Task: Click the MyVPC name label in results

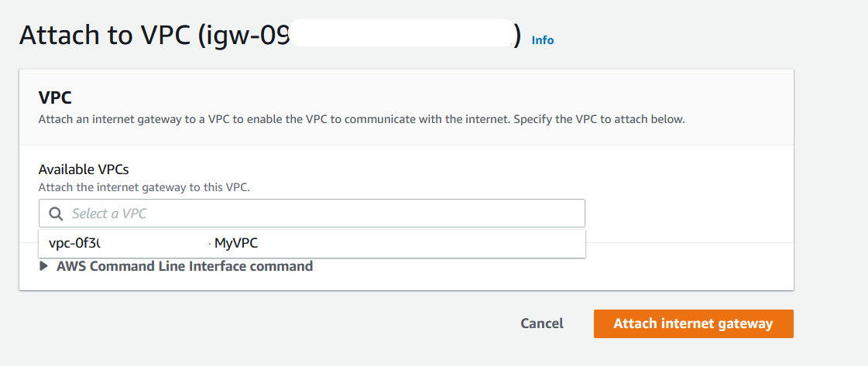Action: (236, 243)
